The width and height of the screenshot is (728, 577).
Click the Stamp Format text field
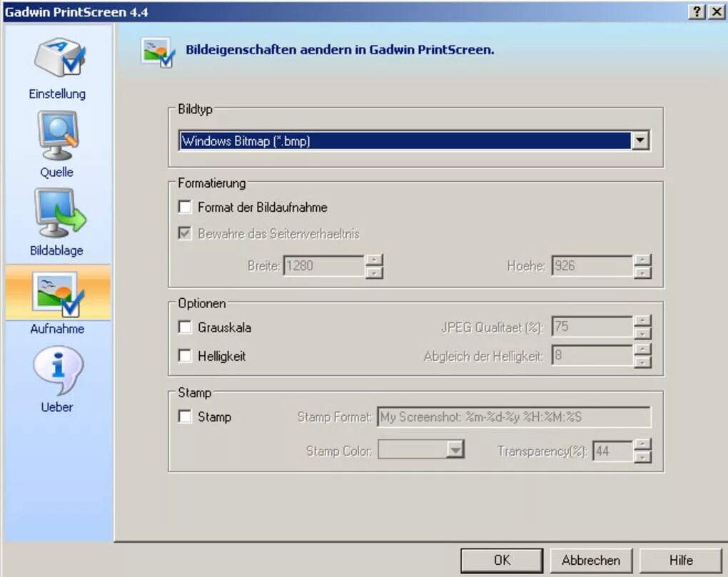514,417
